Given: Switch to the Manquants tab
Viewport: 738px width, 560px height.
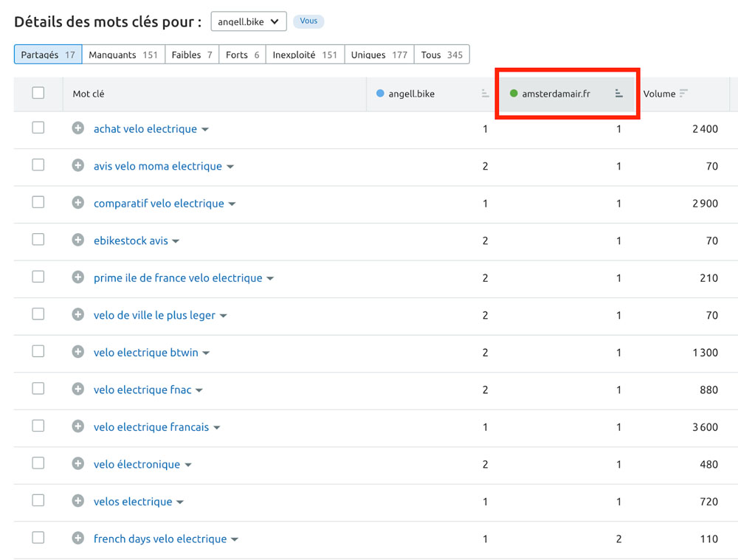Looking at the screenshot, I should click(123, 55).
